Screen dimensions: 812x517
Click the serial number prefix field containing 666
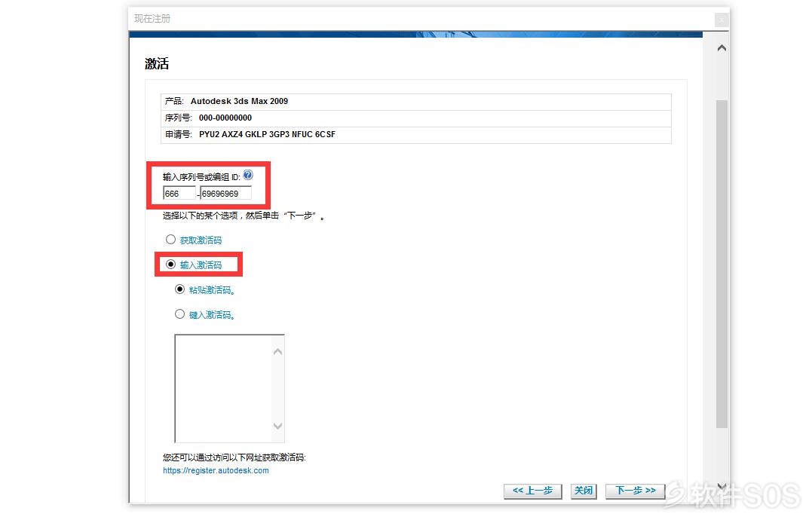click(x=179, y=194)
